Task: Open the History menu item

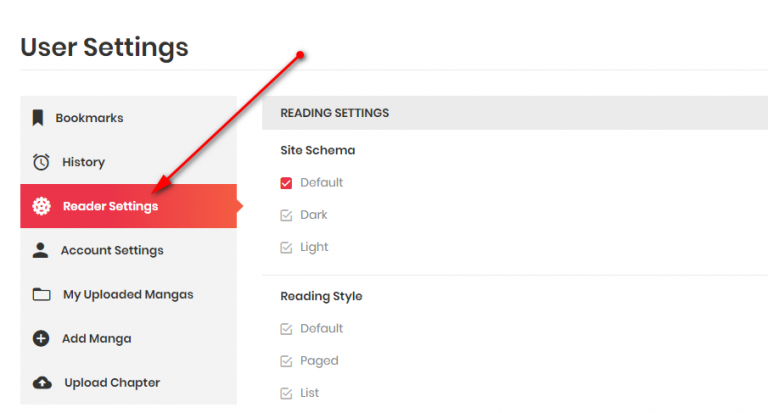Action: (128, 162)
